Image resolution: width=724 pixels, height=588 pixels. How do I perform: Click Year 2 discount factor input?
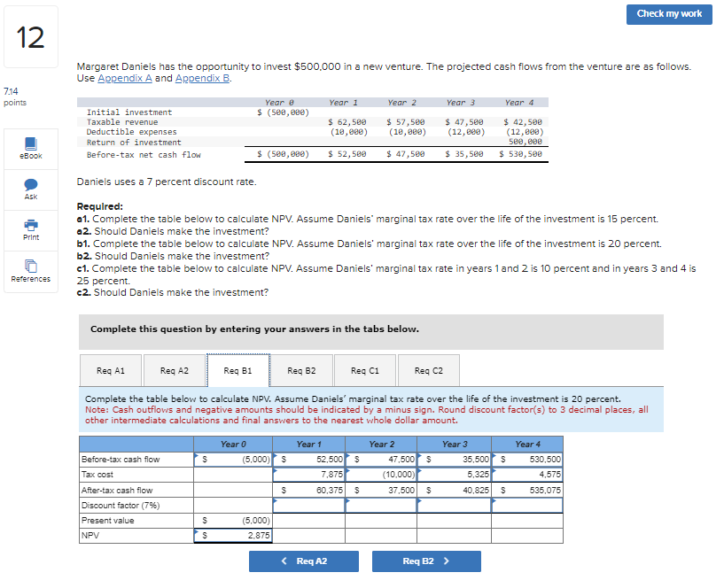381,506
